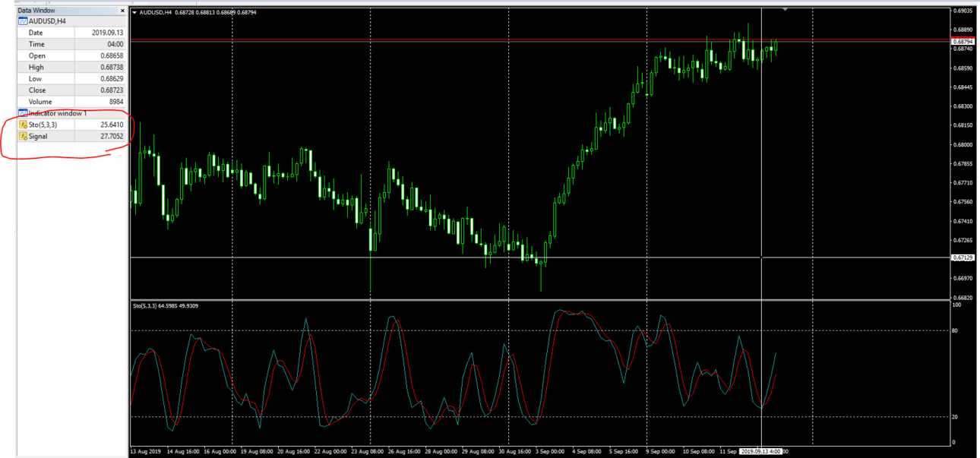The width and height of the screenshot is (980, 458).
Task: Click the AUDUSD,H4 chart icon in Data Window
Action: pyautogui.click(x=23, y=21)
